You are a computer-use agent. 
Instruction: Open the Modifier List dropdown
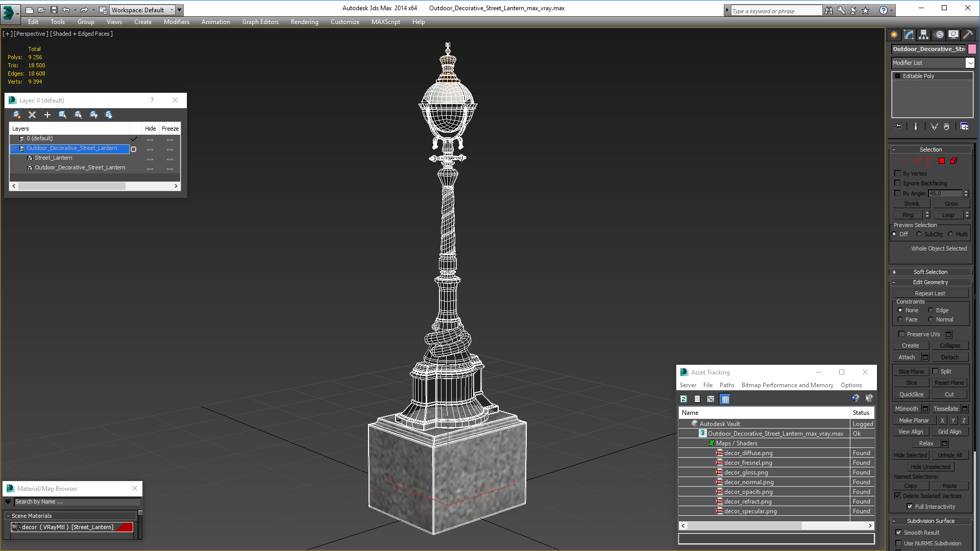[970, 63]
